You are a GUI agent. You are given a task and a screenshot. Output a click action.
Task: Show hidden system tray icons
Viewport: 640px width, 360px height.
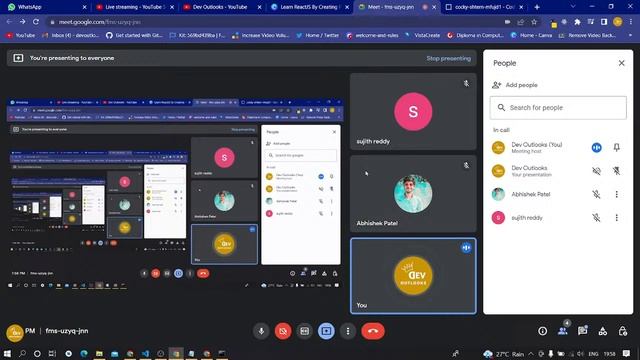click(x=531, y=353)
